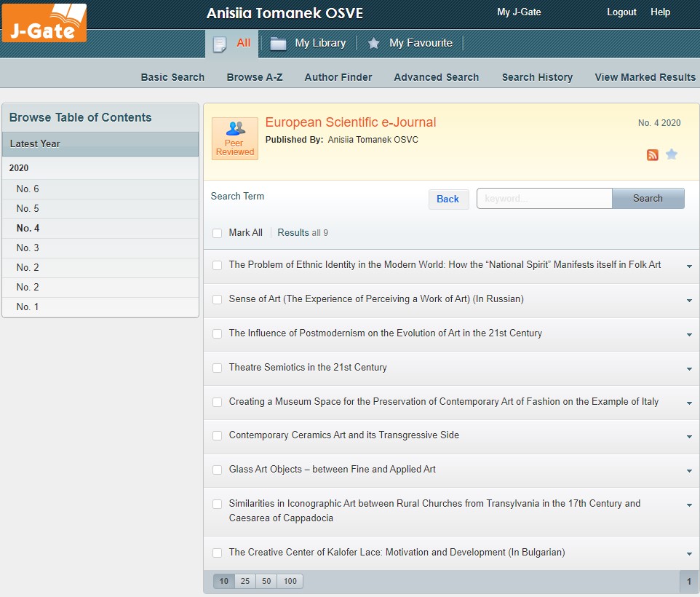The width and height of the screenshot is (700, 597).
Task: Open the Advanced Search menu
Action: (436, 77)
